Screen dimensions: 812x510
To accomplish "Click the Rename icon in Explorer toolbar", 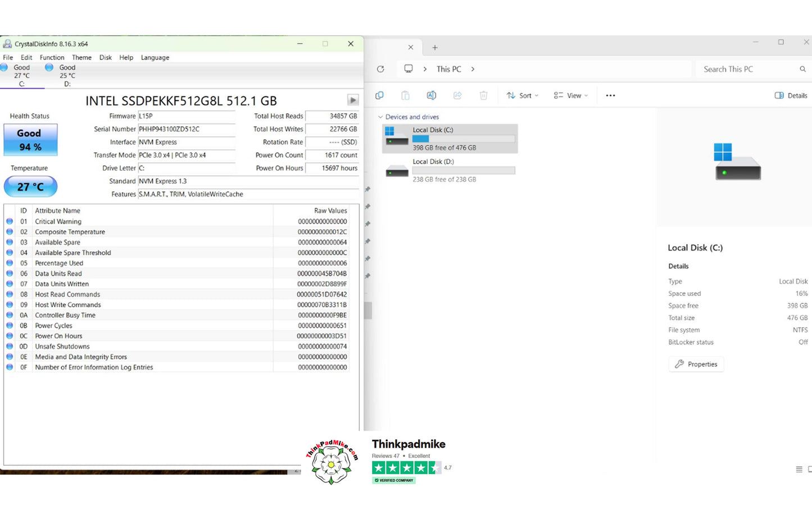I will 432,95.
